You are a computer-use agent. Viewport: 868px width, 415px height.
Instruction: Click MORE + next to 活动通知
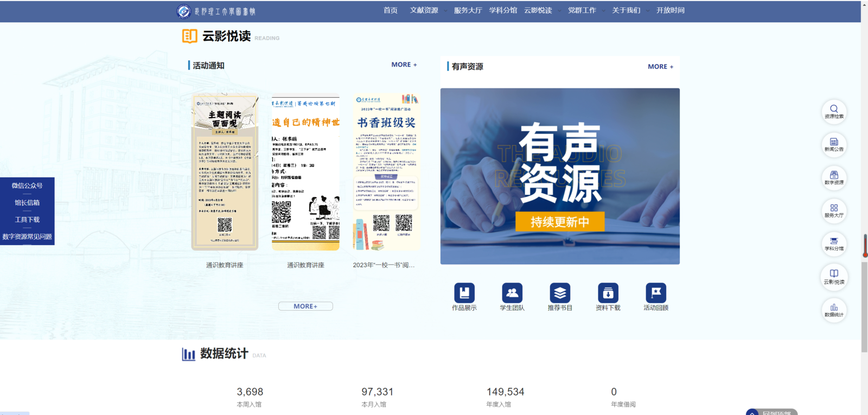404,65
